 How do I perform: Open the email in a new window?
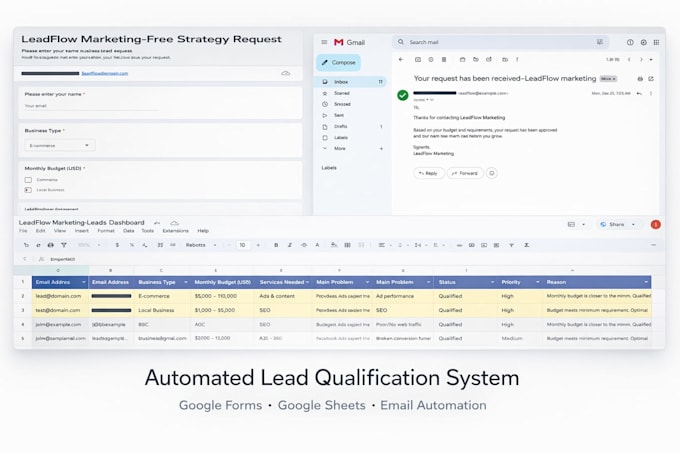click(651, 79)
